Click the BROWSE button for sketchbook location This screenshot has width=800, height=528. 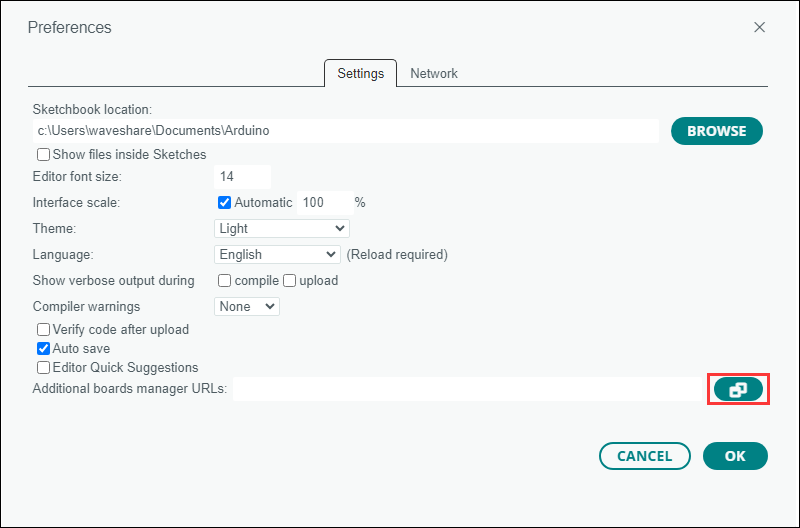pyautogui.click(x=717, y=131)
